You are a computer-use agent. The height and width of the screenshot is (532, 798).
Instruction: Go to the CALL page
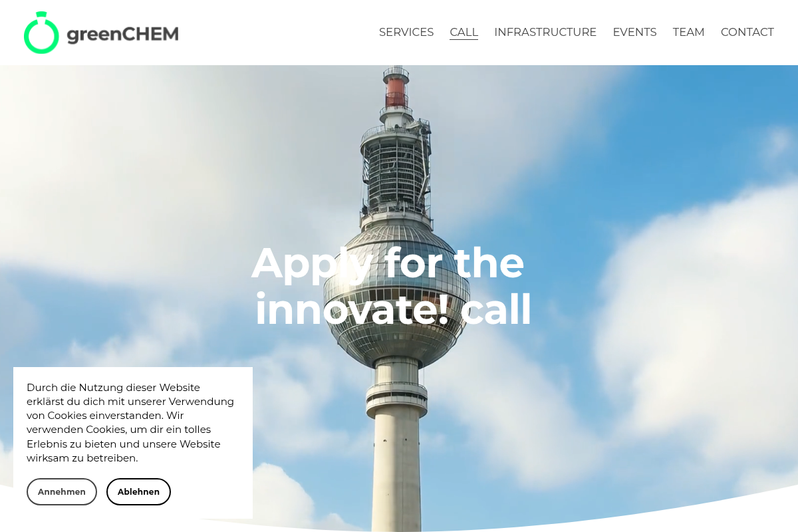click(464, 32)
